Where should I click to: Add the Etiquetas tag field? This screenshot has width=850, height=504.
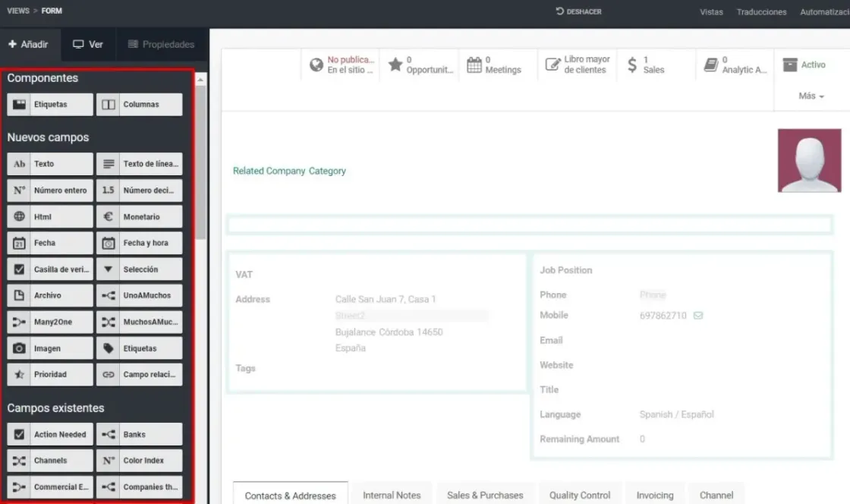140,348
